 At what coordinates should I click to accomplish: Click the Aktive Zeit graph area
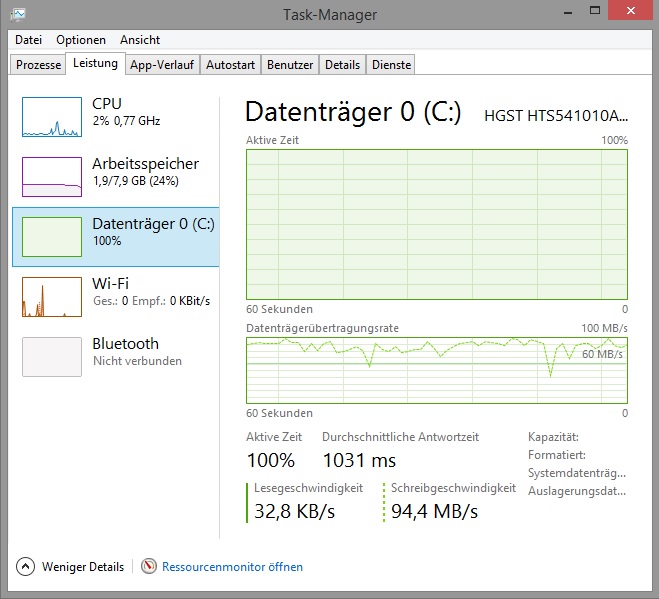pos(437,224)
